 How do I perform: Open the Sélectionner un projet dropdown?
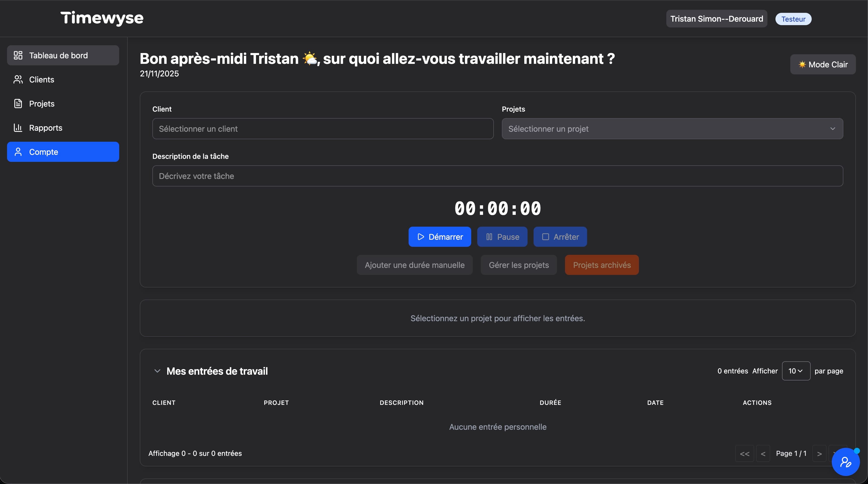(672, 128)
